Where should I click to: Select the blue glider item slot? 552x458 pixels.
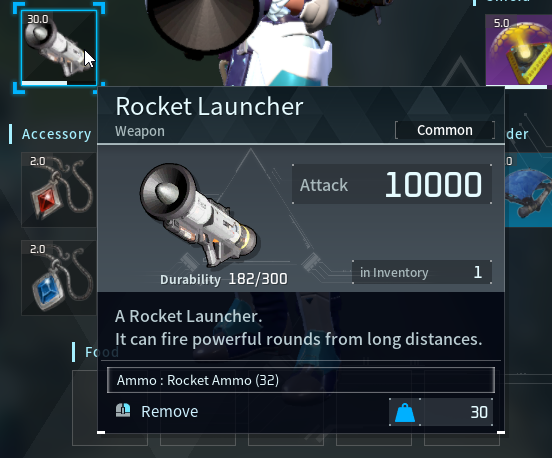[x=528, y=190]
